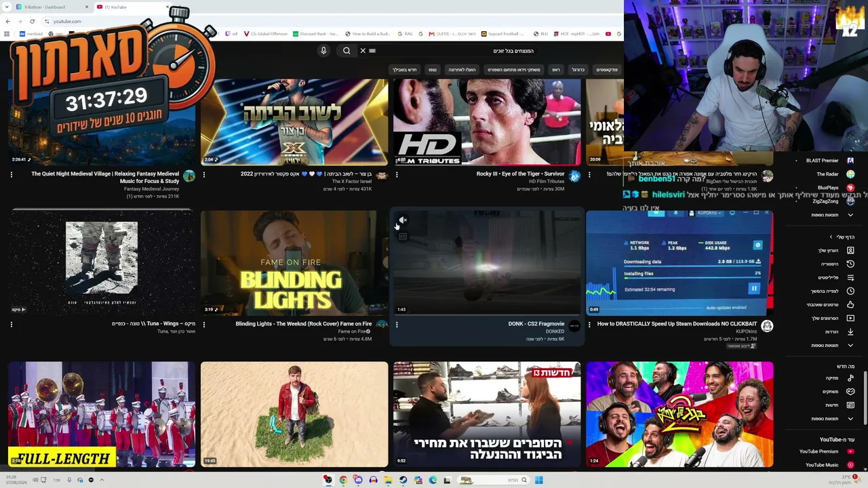Open the היסטוריה history icon

pos(850,264)
